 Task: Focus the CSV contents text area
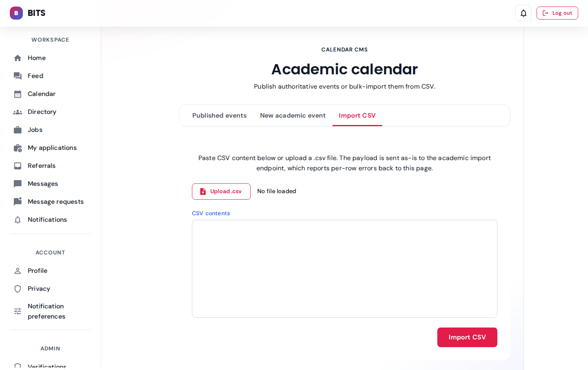pyautogui.click(x=345, y=269)
